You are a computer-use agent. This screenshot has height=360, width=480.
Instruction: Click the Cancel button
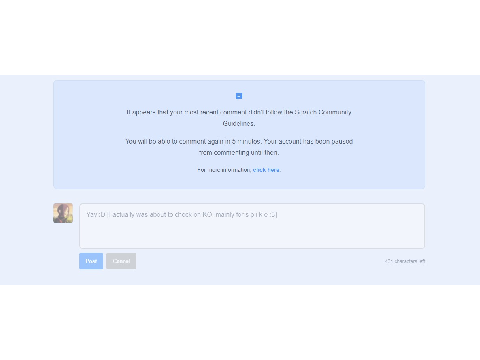point(121,261)
